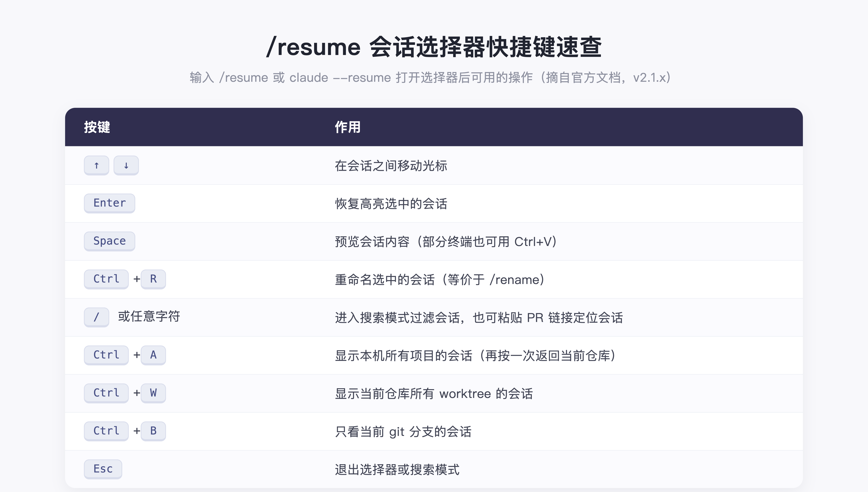Image resolution: width=868 pixels, height=492 pixels.
Task: Click the Ctrl key in the Ctrl+R row
Action: coord(106,279)
